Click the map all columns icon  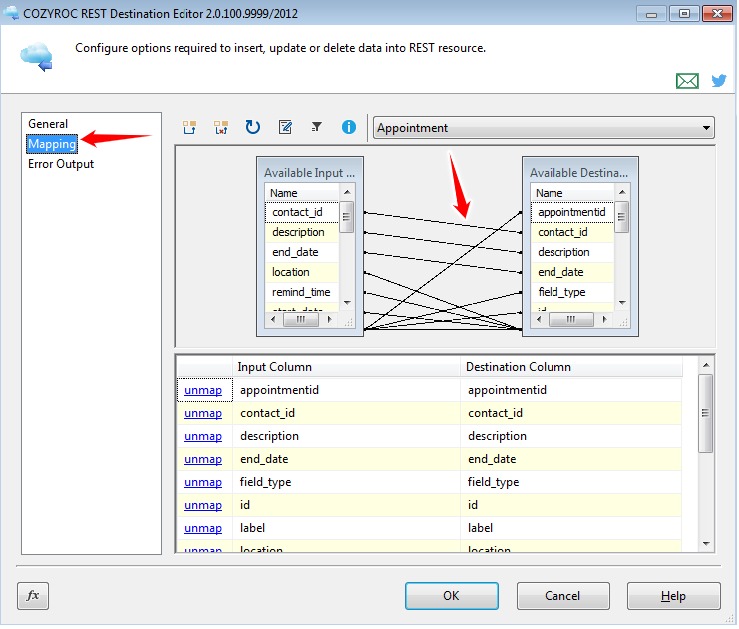pos(189,128)
